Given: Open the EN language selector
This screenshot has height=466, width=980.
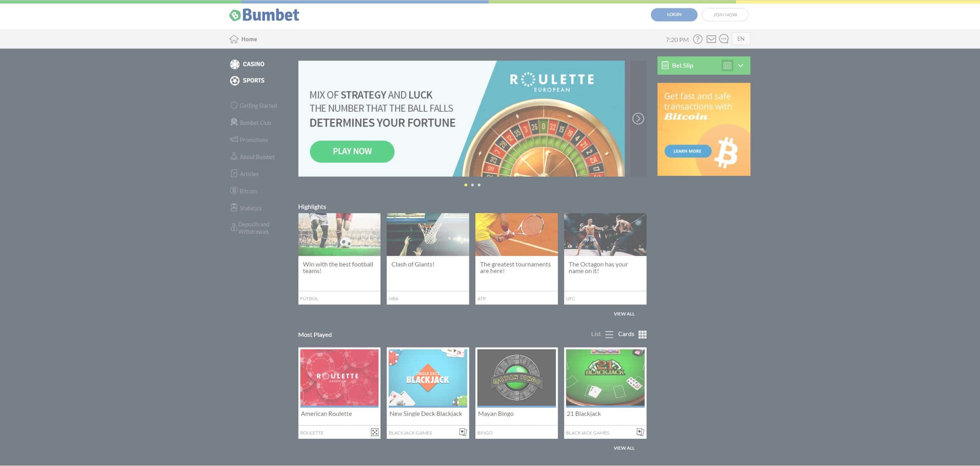Looking at the screenshot, I should coord(741,39).
